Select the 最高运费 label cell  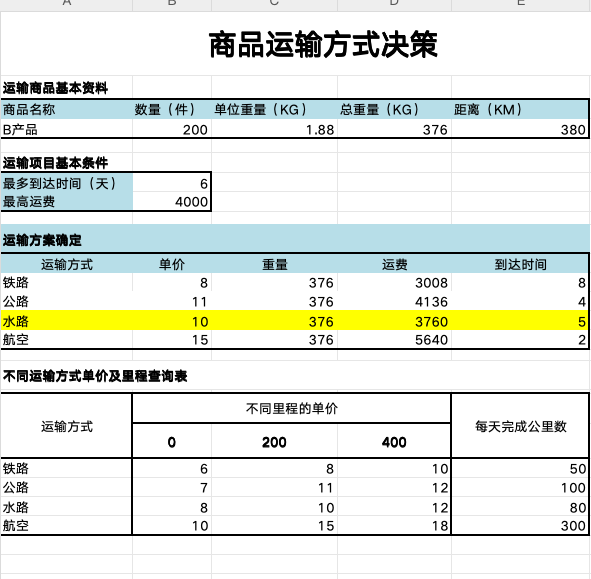(x=66, y=202)
